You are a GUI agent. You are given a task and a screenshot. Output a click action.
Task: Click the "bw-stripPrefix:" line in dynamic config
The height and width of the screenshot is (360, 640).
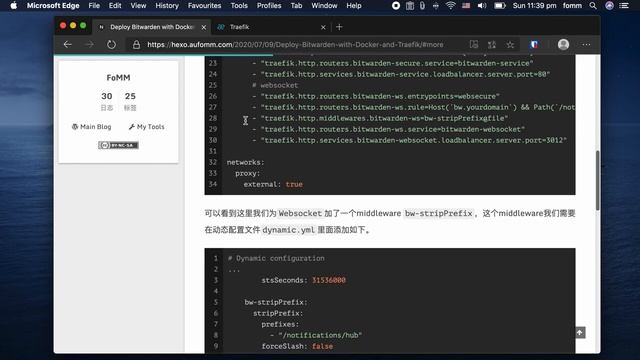276,302
